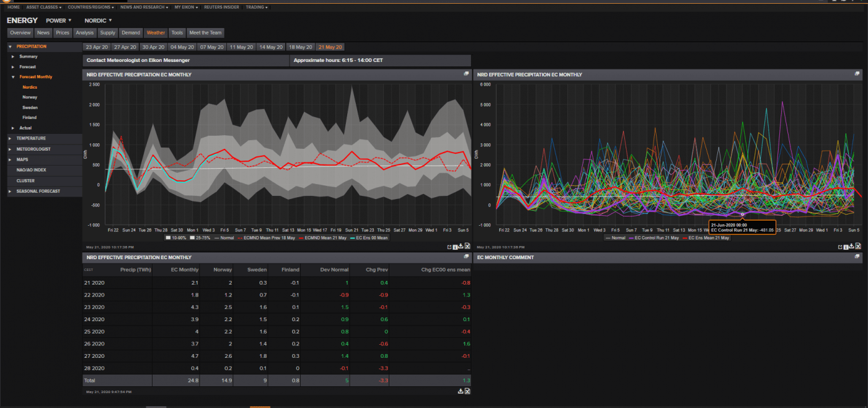Export the right EC Monthly chart to Excel
868x408 pixels.
pyautogui.click(x=858, y=246)
